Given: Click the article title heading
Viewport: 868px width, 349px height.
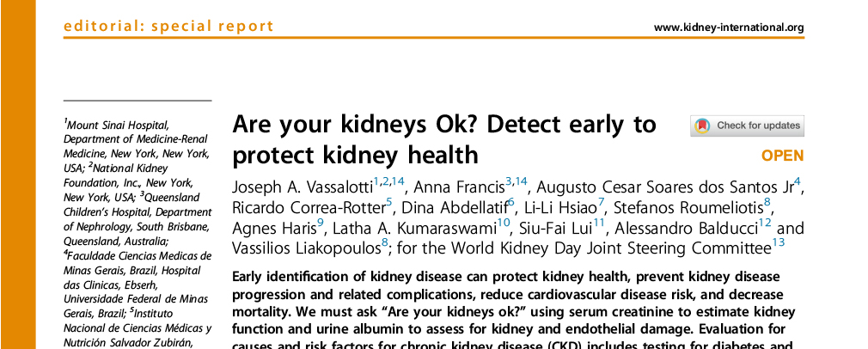Looking at the screenshot, I should tap(444, 139).
